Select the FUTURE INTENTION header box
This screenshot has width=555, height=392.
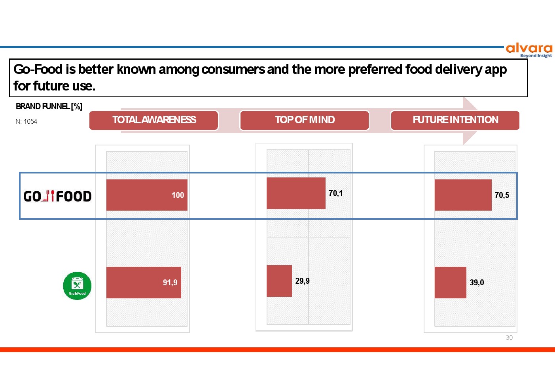click(x=455, y=120)
